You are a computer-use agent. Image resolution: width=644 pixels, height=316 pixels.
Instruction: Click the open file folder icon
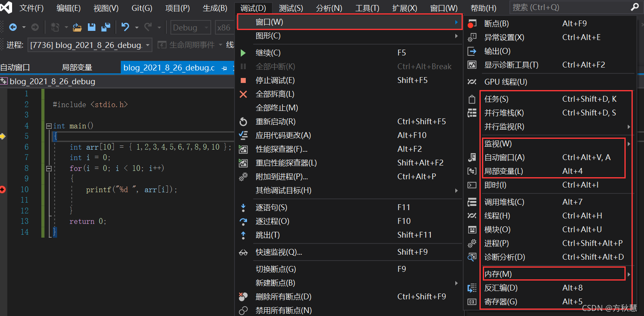[77, 28]
